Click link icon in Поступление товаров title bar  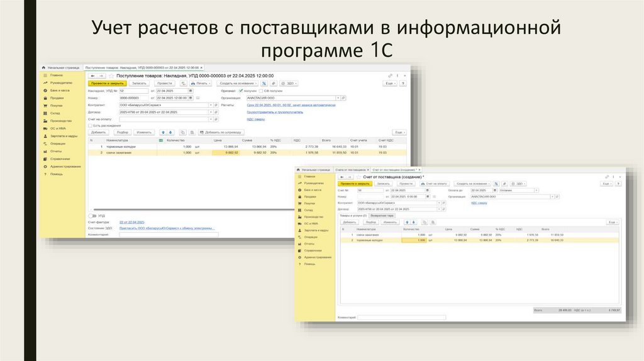coord(390,76)
